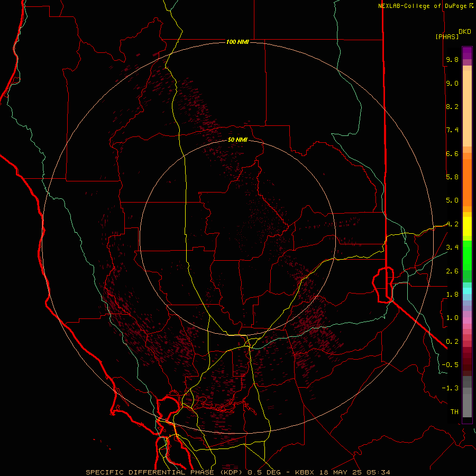Screen dimensions: 476x476
Task: Select the 4.2 value on the KDP scale
Action: 452,224
